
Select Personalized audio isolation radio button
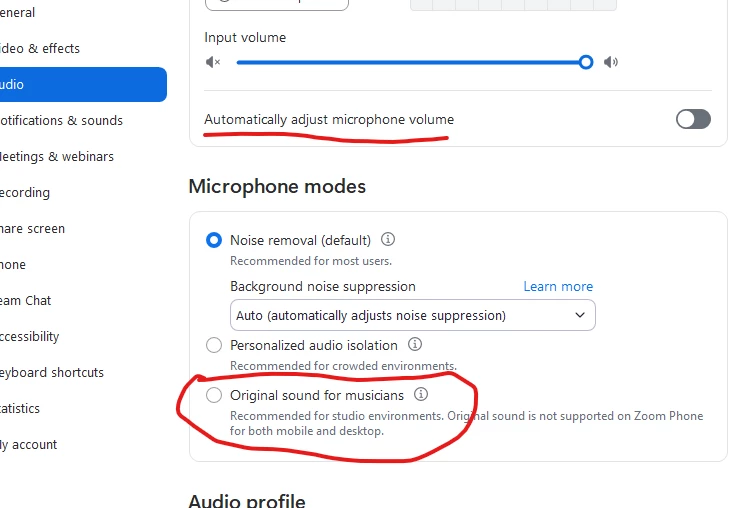pyautogui.click(x=214, y=345)
